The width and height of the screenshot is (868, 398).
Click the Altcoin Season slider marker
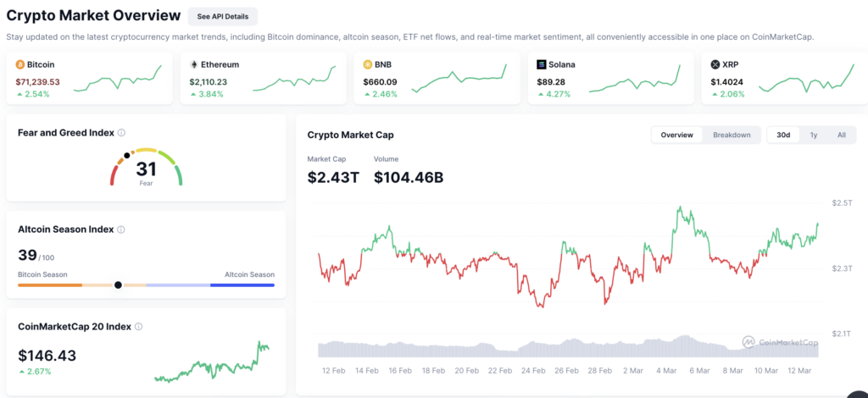pyautogui.click(x=118, y=285)
